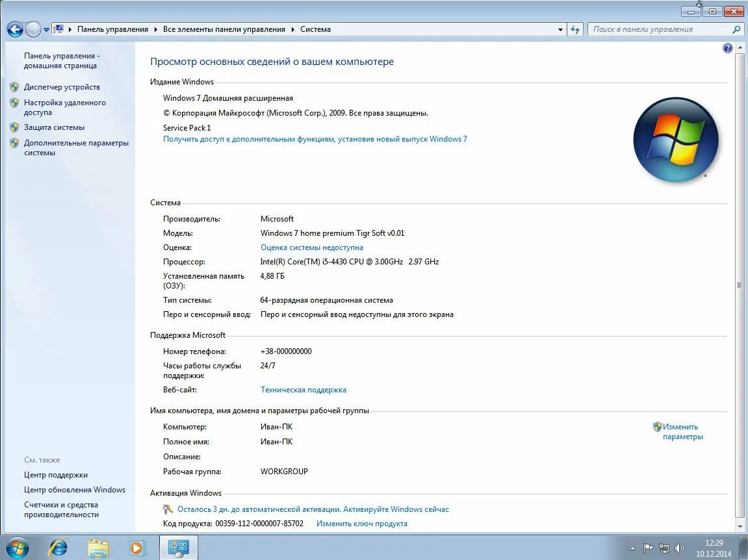Maximize the System window
Viewport: 748px width, 560px height.
pyautogui.click(x=712, y=11)
